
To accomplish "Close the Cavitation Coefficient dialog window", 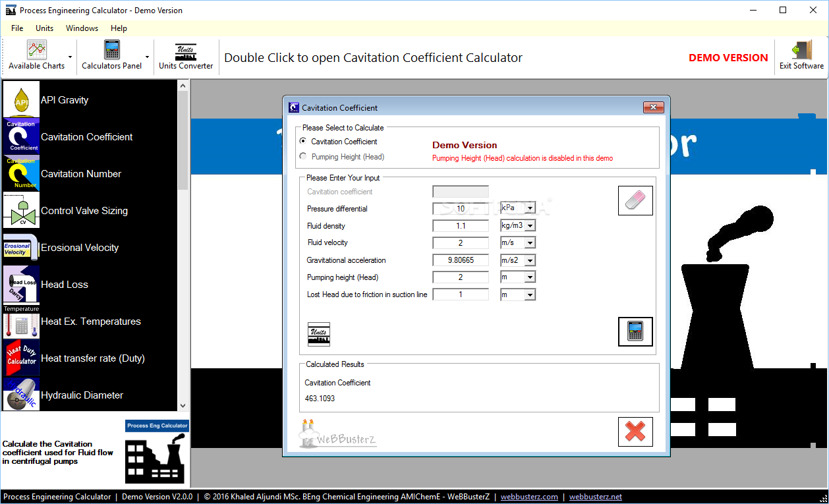I will [x=653, y=107].
